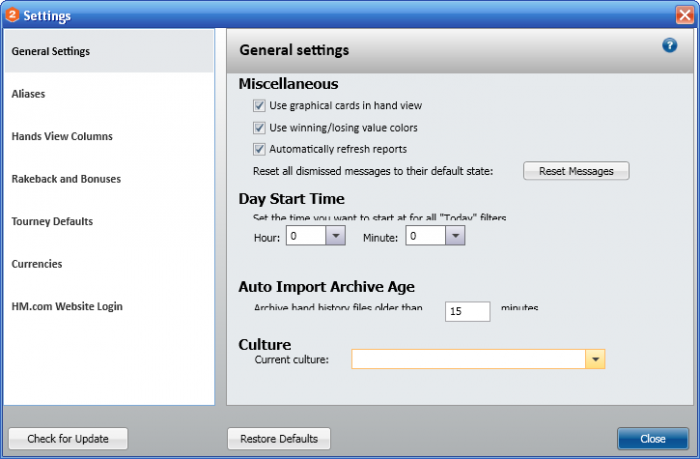Screen dimensions: 700x459
Task: Select the Aliases settings section
Action: pos(28,94)
